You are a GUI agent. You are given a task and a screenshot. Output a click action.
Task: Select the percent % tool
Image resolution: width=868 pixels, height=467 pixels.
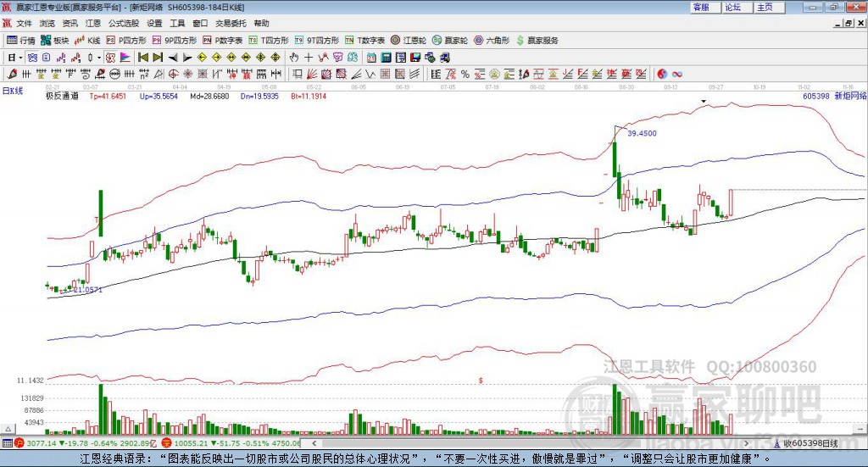pos(465,74)
